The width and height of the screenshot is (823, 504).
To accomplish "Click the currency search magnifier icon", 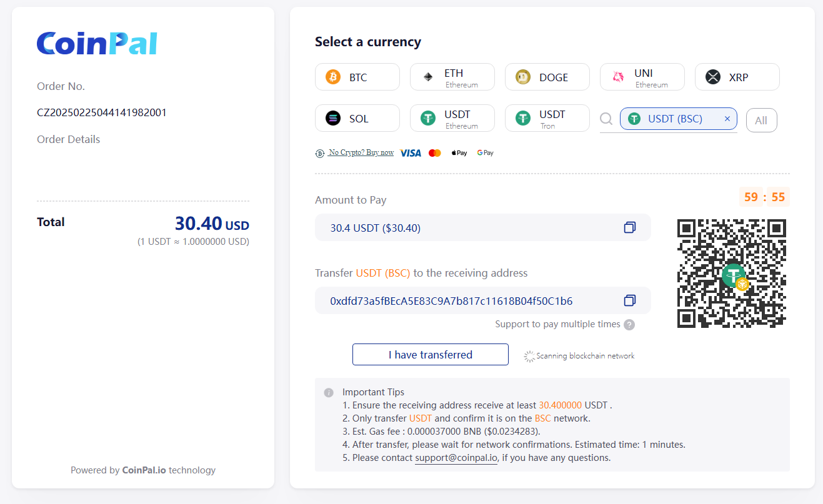I will click(606, 119).
